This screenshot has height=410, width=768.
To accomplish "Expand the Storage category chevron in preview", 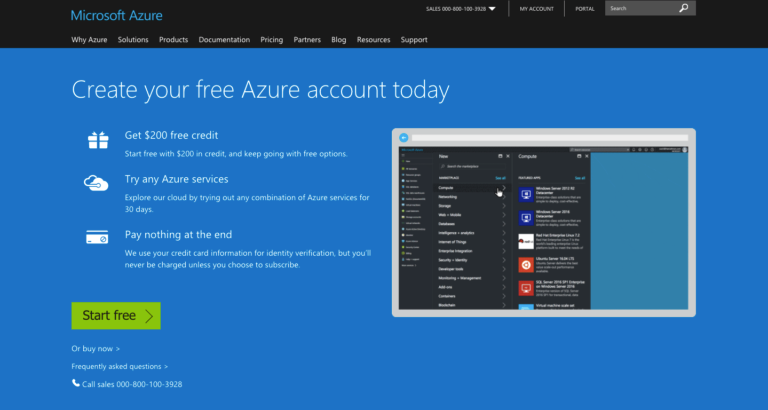I will click(504, 206).
